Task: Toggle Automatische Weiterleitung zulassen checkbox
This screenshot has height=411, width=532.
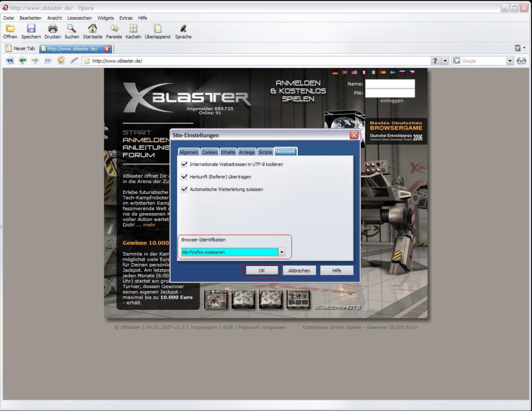Action: (x=184, y=190)
